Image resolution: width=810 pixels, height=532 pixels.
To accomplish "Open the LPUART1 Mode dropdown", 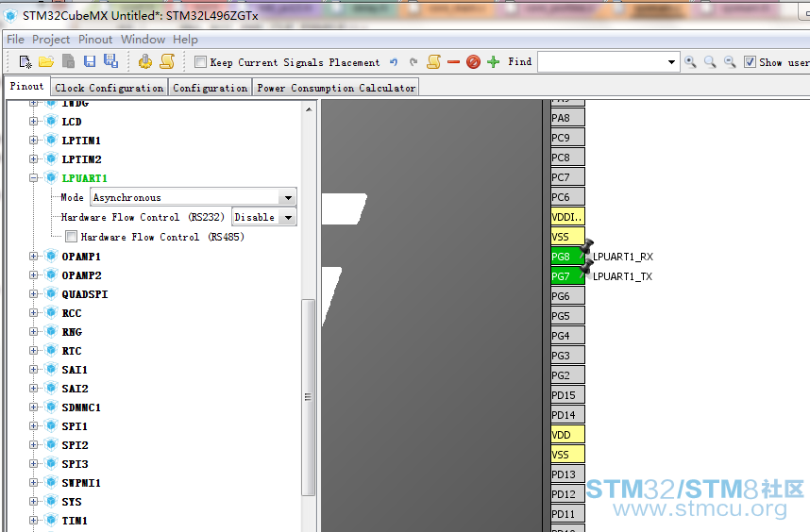I will pyautogui.click(x=288, y=197).
